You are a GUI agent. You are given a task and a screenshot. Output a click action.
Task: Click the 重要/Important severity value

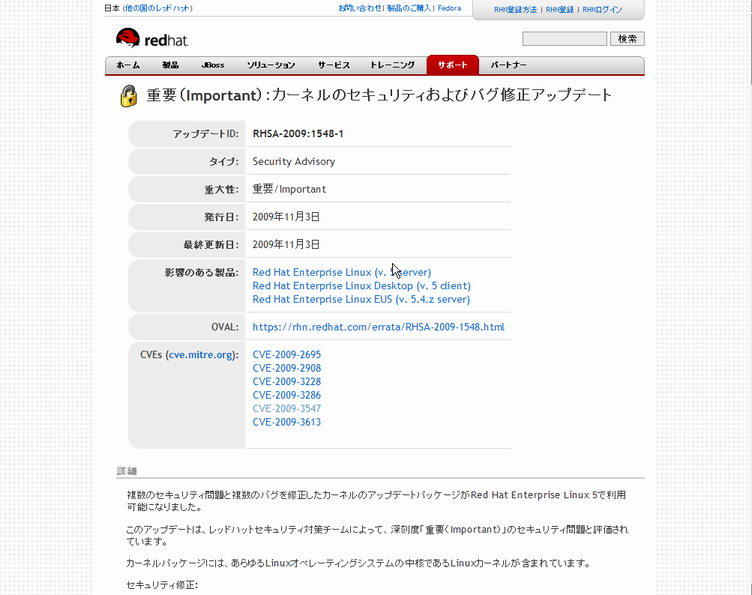coord(289,189)
